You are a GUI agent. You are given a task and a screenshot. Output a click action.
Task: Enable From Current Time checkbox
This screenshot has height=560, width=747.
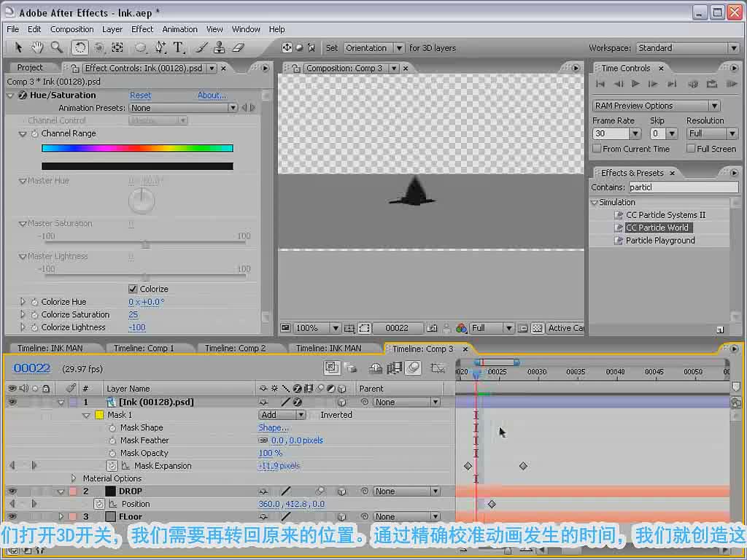pos(597,149)
